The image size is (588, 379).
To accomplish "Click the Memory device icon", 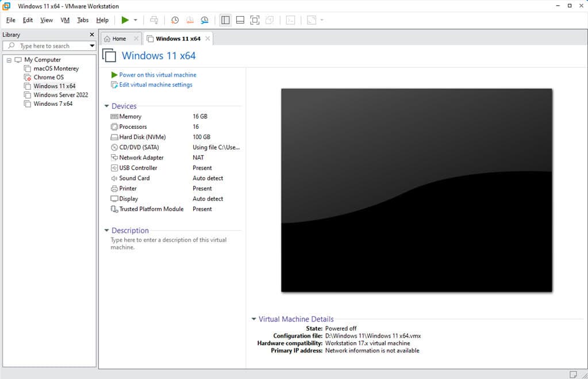I will tap(114, 117).
